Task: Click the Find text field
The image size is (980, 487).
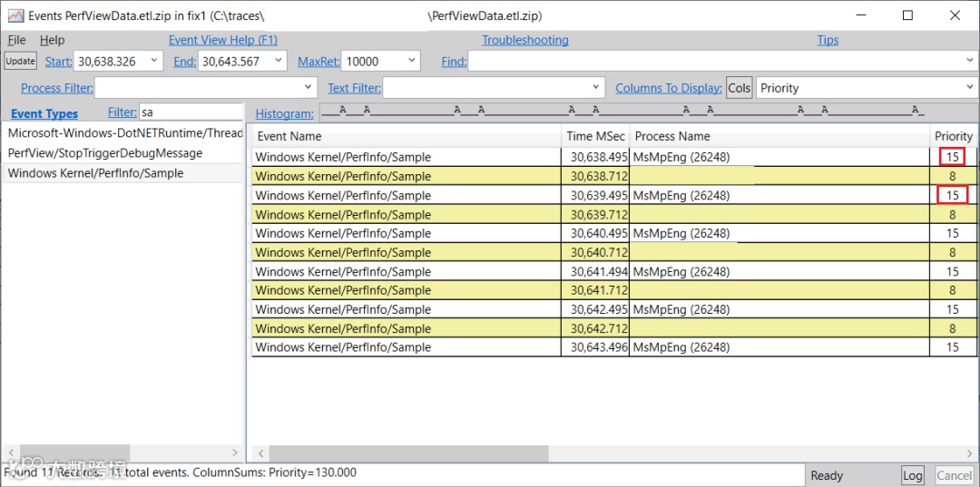Action: [722, 61]
